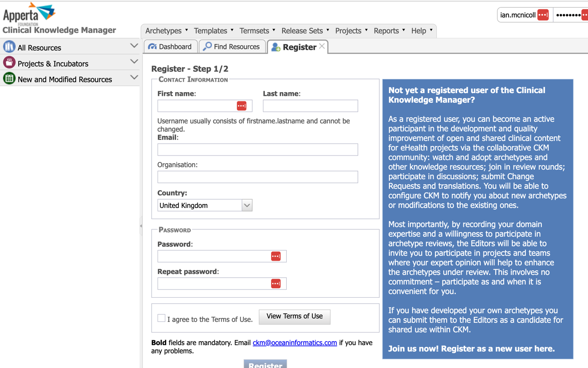Click the masked login password field
This screenshot has height=368, width=588.
point(571,15)
